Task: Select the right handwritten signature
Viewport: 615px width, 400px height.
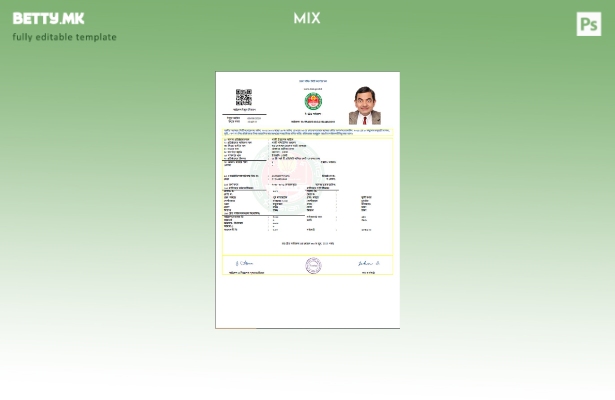Action: pos(368,263)
